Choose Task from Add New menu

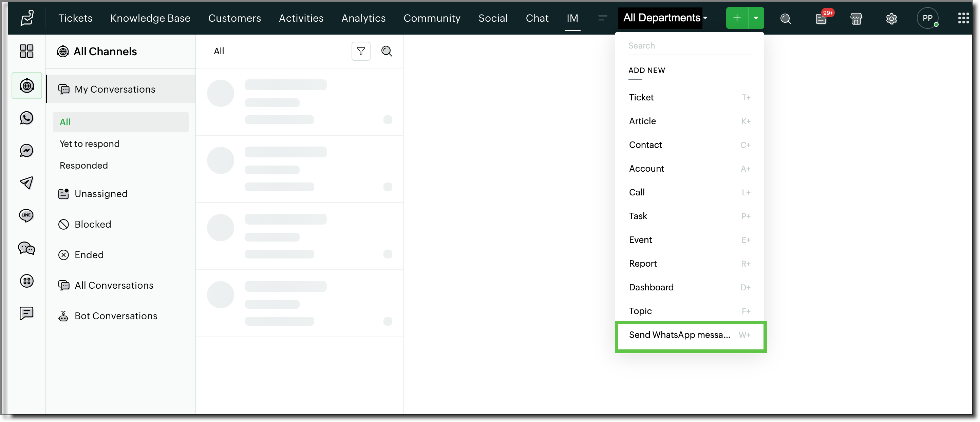click(689, 216)
